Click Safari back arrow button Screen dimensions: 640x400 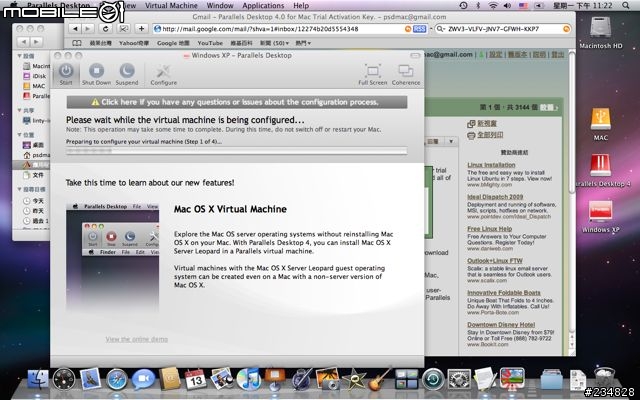pyautogui.click(x=75, y=29)
